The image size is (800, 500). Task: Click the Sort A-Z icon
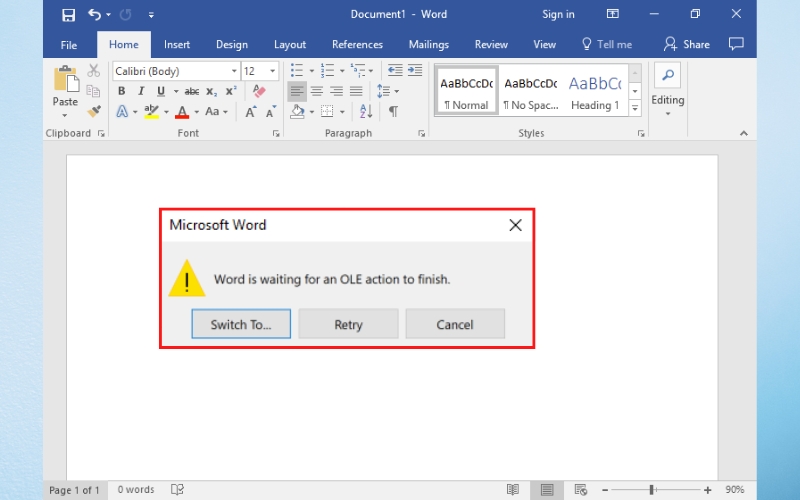coord(364,112)
